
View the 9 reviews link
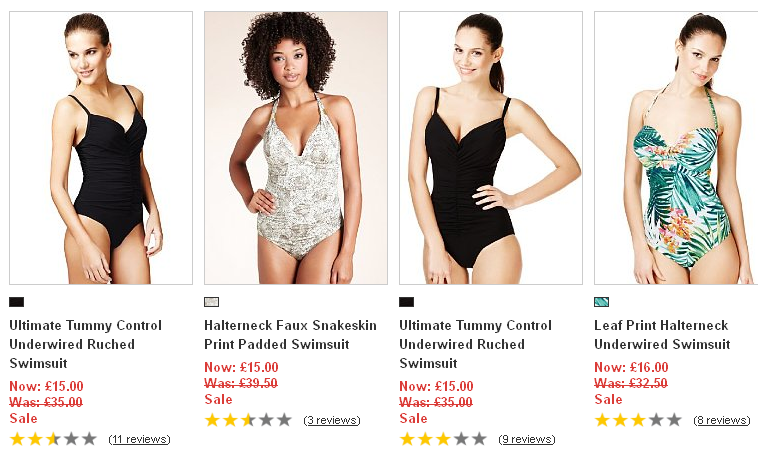coord(526,439)
